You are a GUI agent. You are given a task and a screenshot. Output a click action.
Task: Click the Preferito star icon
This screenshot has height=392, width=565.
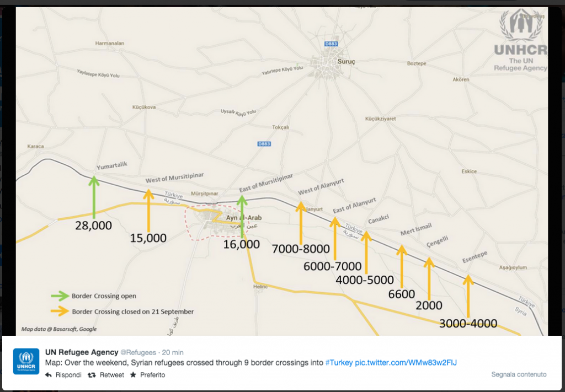coord(133,375)
